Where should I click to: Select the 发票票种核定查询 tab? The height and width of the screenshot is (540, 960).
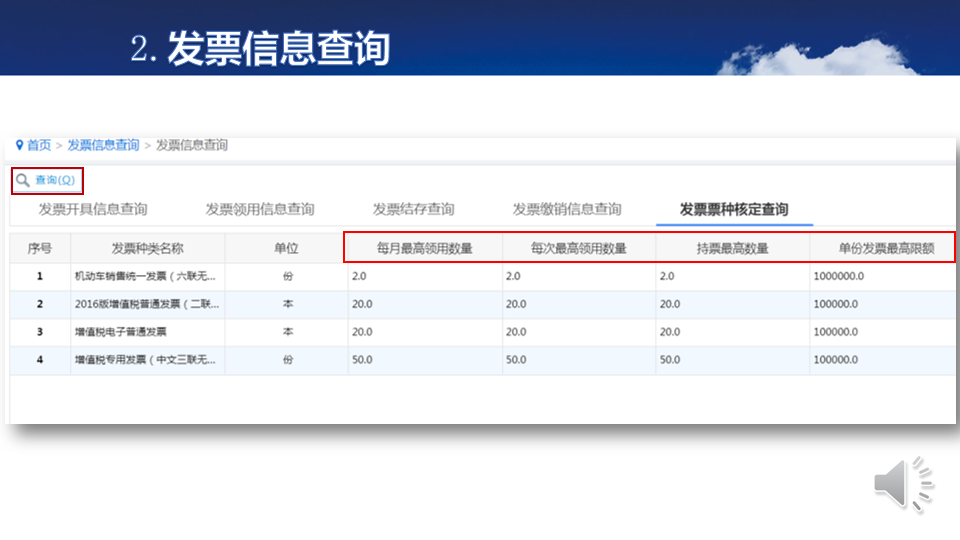[x=734, y=209]
